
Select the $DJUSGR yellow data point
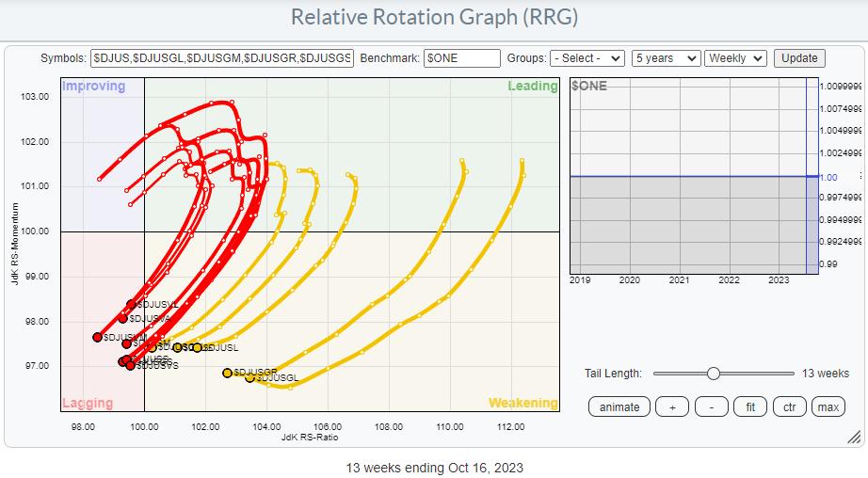pyautogui.click(x=227, y=373)
